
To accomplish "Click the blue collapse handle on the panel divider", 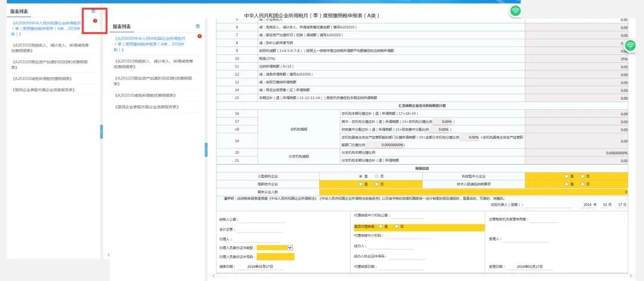I will (x=206, y=149).
